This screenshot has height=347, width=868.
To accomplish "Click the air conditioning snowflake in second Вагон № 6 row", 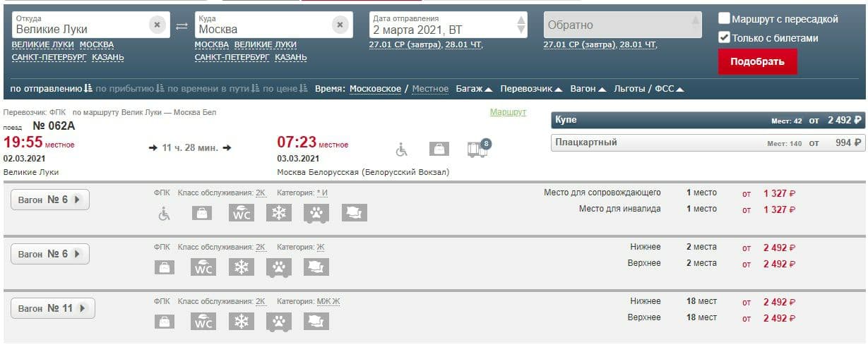I will click(x=242, y=267).
